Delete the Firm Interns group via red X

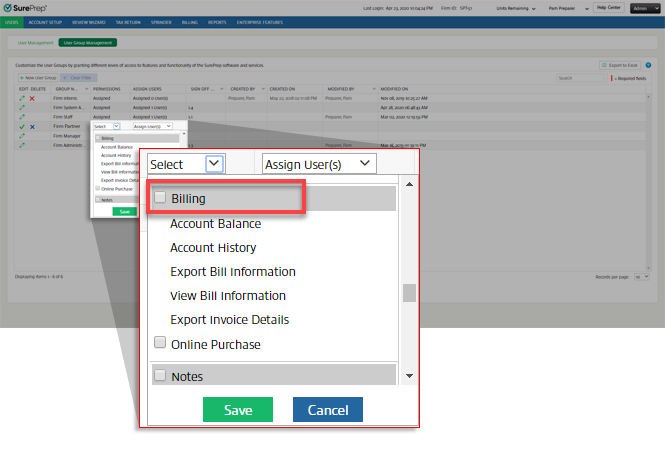coord(32,100)
